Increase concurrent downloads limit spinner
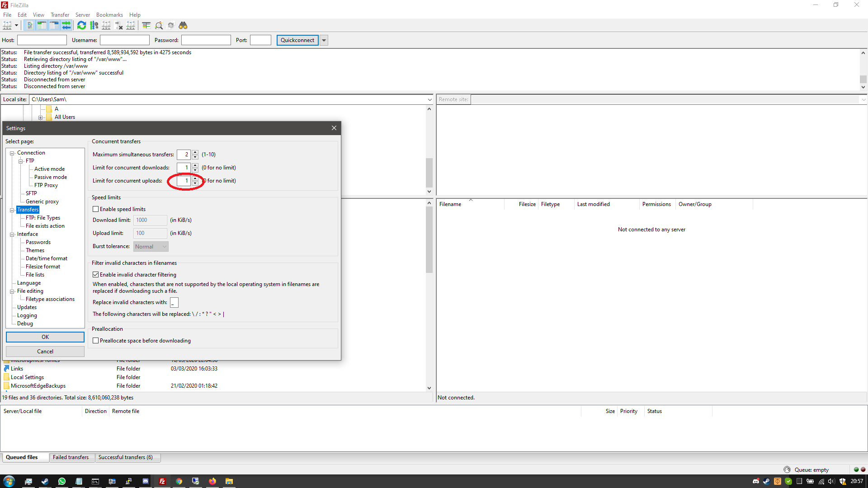The image size is (868, 488). tap(195, 165)
